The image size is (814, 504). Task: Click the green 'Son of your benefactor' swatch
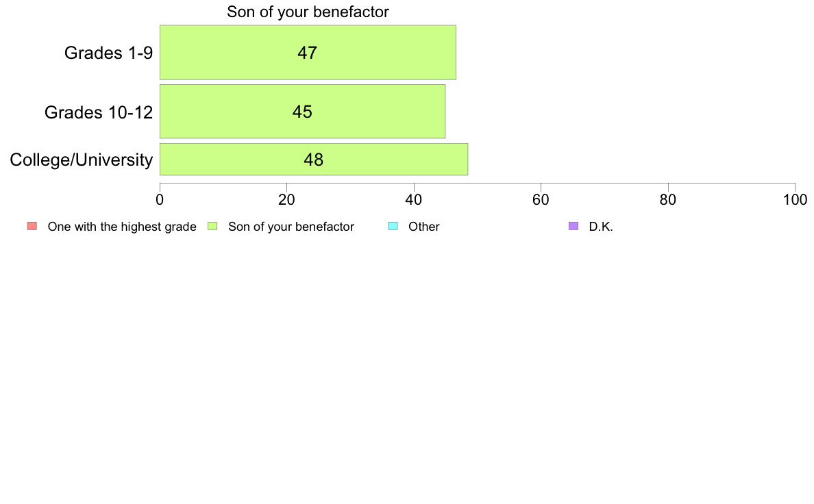(212, 226)
